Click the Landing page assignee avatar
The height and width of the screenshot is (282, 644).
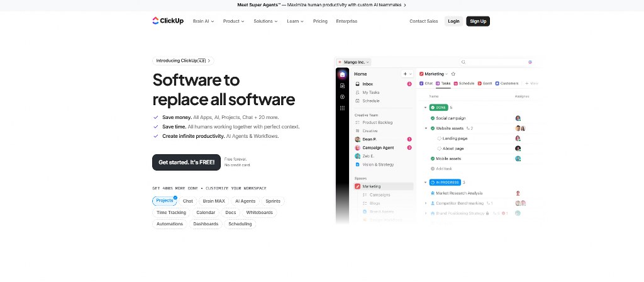tap(518, 138)
